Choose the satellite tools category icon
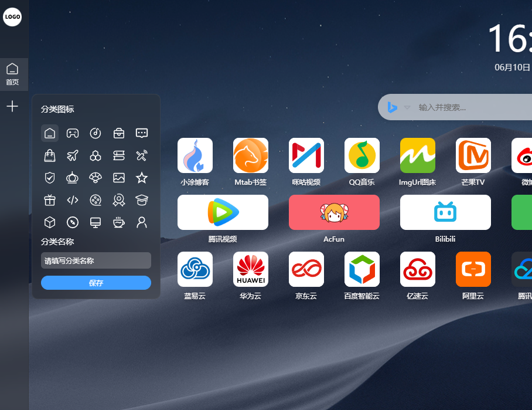The height and width of the screenshot is (410, 532). [x=141, y=155]
